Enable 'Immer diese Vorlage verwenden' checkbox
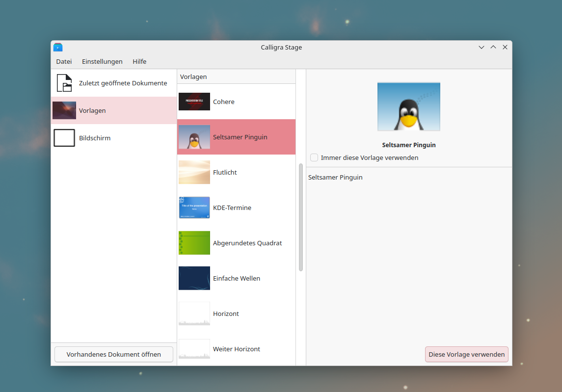The image size is (562, 392). pos(314,157)
